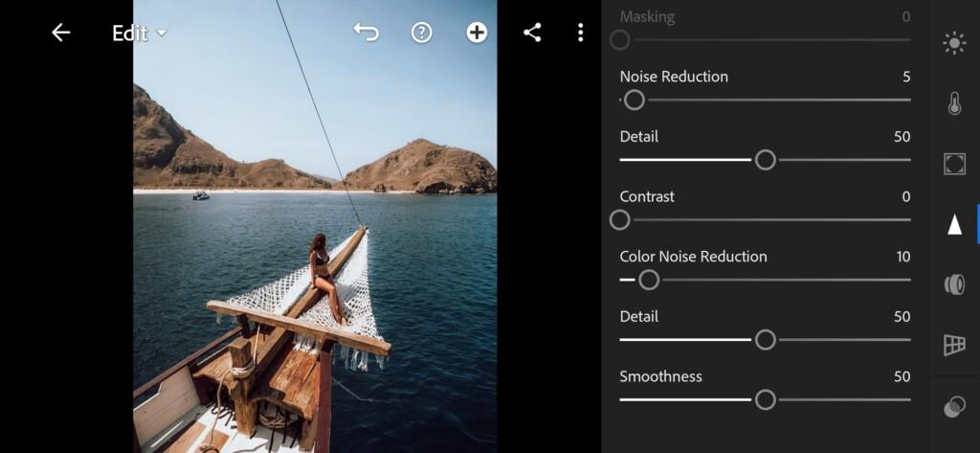Viewport: 980px width, 453px height.
Task: Click the Contrast value 0
Action: 906,196
